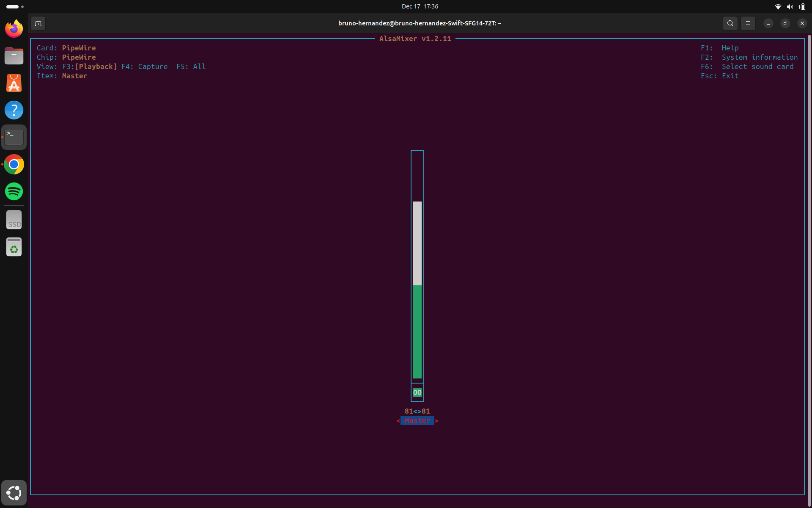Screen dimensions: 812x508
Task: Select the Master channel label
Action: (x=417, y=420)
